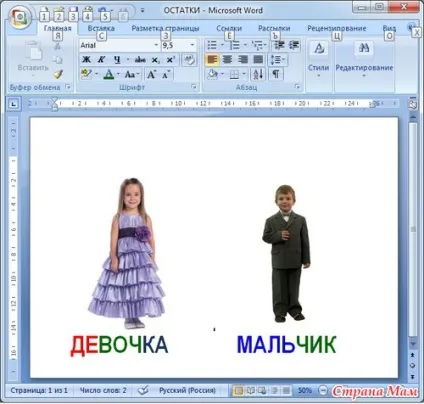This screenshot has width=424, height=404.
Task: Click the ruler toggle above the scrollbar
Action: click(413, 104)
